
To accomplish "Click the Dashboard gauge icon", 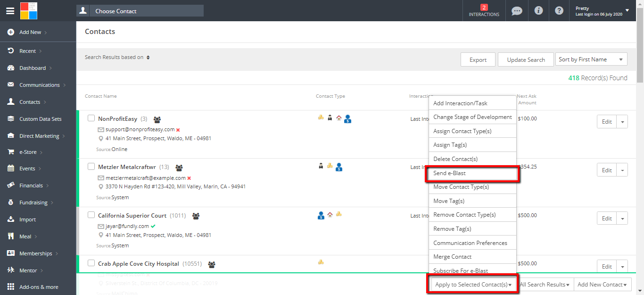I will pos(10,68).
